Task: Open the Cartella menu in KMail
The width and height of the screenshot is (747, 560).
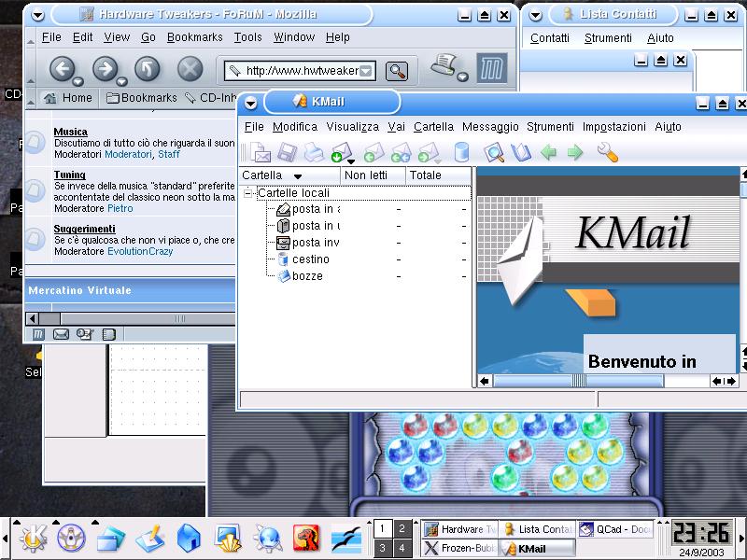Action: click(433, 127)
